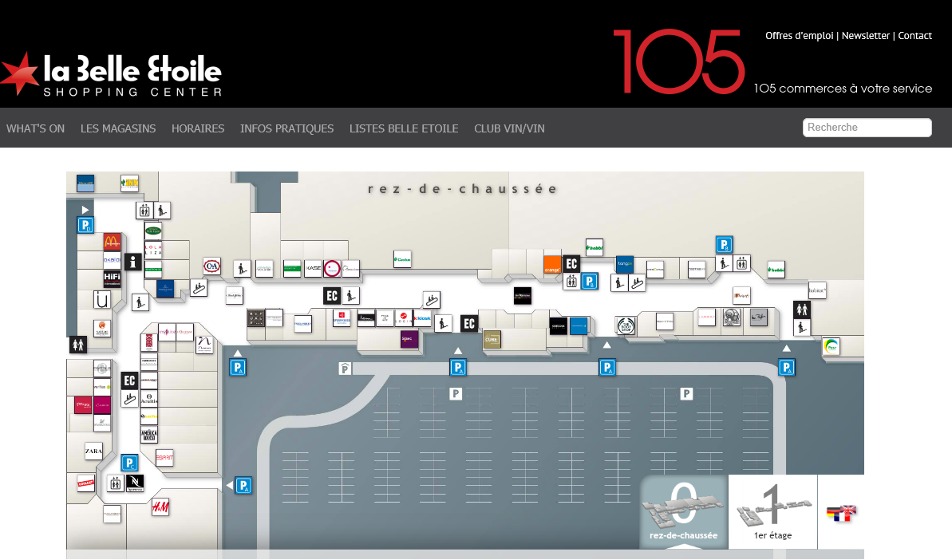Go to LISTES BELLE ETOILE

click(x=404, y=128)
